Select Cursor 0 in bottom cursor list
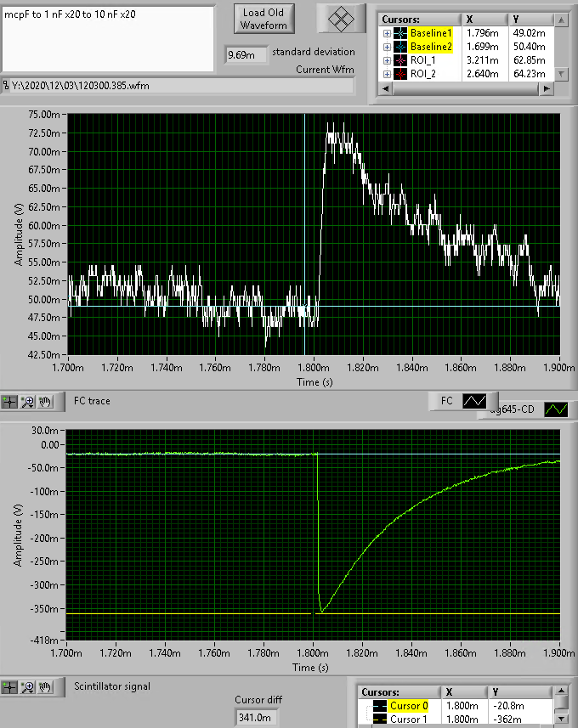Viewport: 578px width, 728px height. tap(410, 706)
